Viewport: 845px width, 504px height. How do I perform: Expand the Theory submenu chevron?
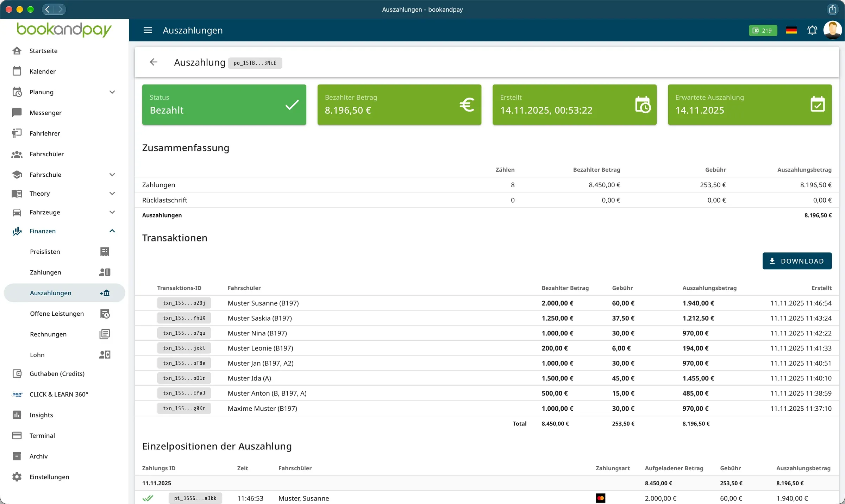tap(112, 194)
